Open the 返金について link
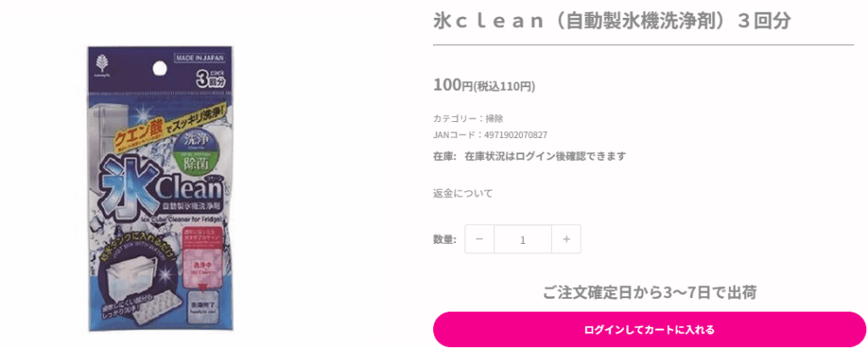This screenshot has height=348, width=868. click(x=463, y=193)
